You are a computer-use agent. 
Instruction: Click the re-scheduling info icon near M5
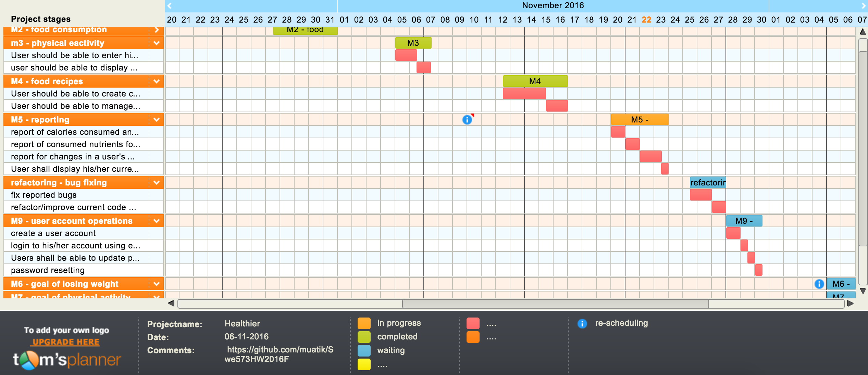point(467,119)
